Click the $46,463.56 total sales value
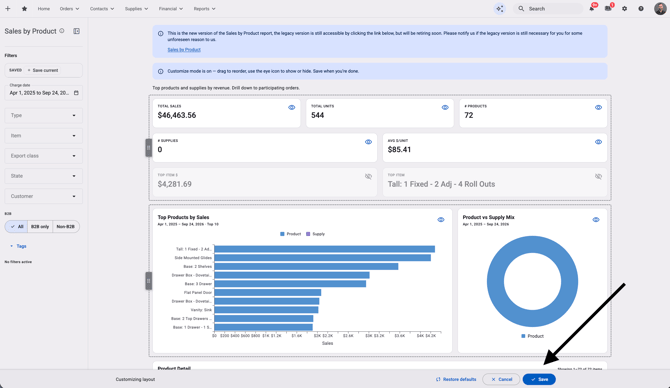The height and width of the screenshot is (388, 670). pyautogui.click(x=176, y=115)
